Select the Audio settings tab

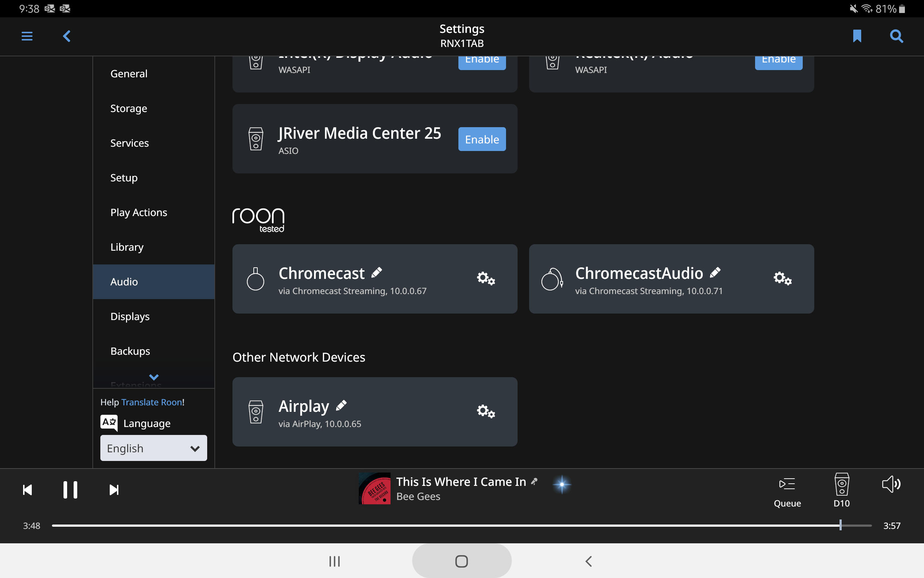point(154,282)
